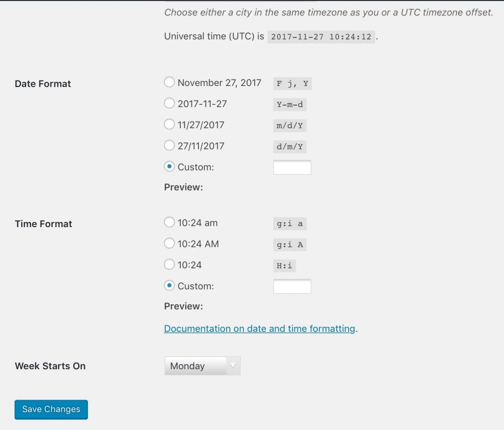Select the Custom date format option
Screen dimensions: 504x430
[169, 166]
